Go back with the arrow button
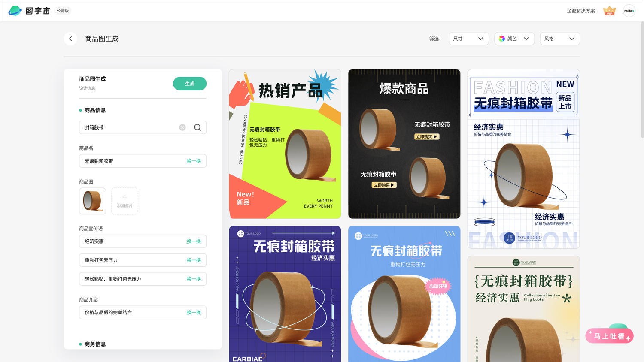 click(x=70, y=39)
